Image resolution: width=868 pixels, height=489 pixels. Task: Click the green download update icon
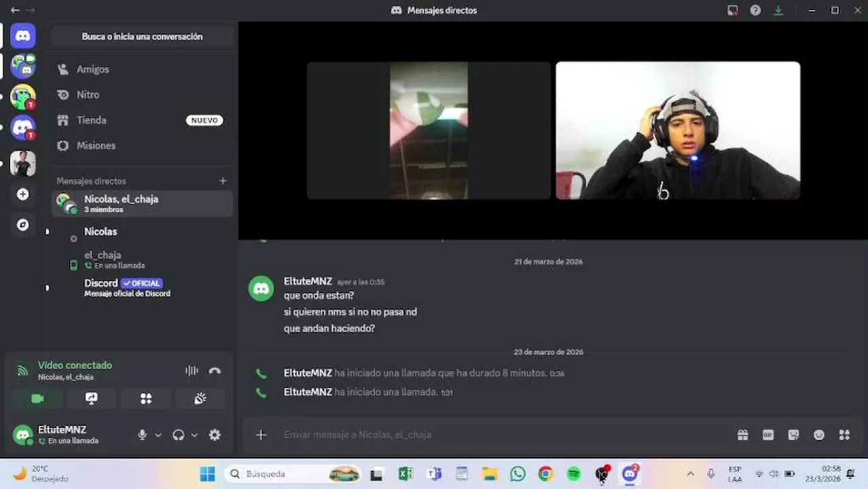[x=778, y=10]
